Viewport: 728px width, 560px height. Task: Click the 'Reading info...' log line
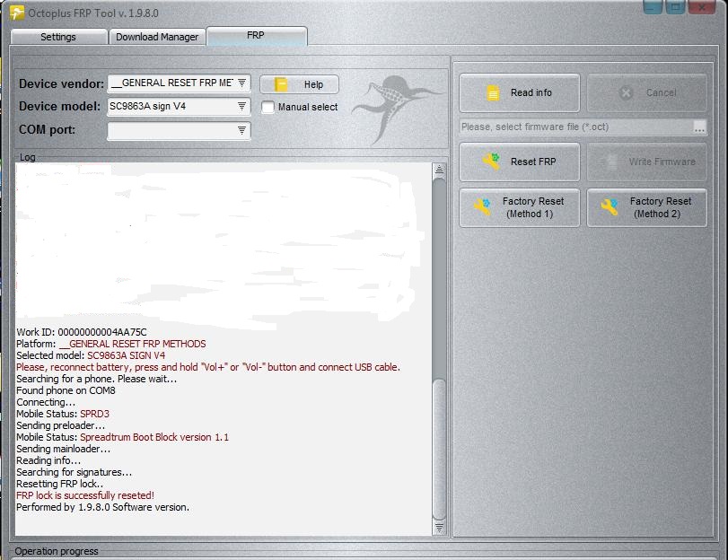48,460
